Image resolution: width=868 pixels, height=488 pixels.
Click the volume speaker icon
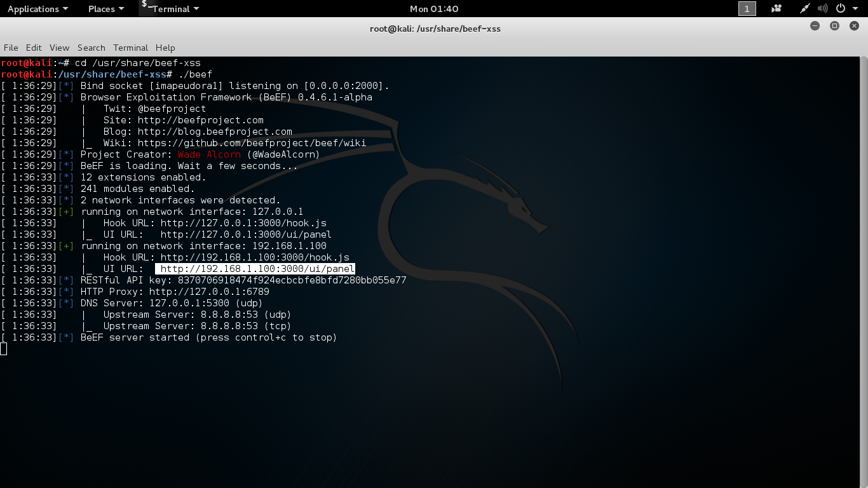[x=823, y=9]
